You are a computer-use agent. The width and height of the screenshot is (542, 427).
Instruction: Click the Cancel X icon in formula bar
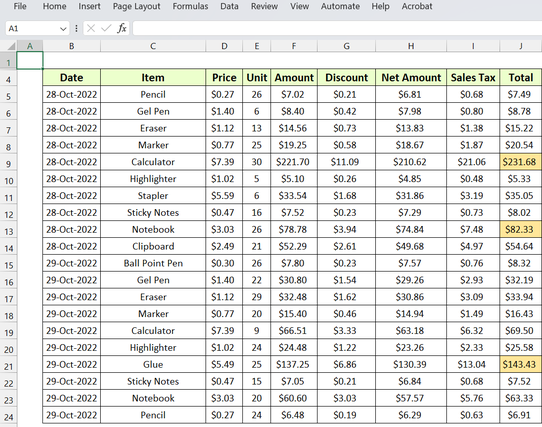click(91, 28)
